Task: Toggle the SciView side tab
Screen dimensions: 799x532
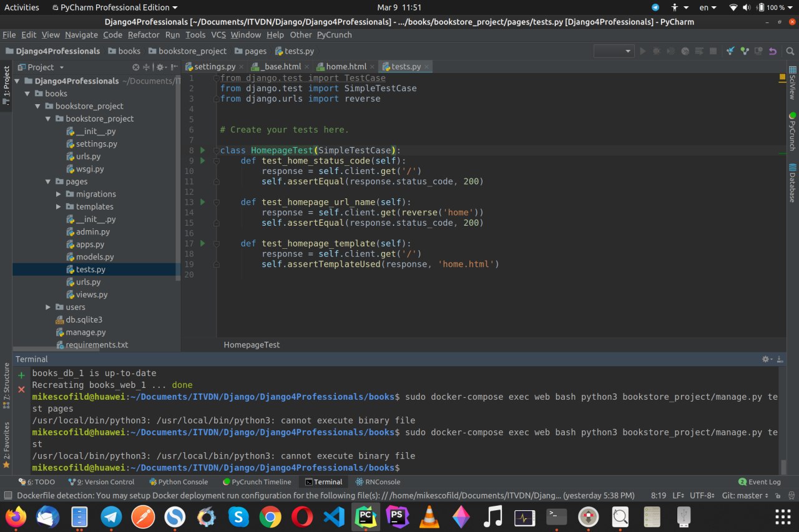Action: pyautogui.click(x=792, y=82)
